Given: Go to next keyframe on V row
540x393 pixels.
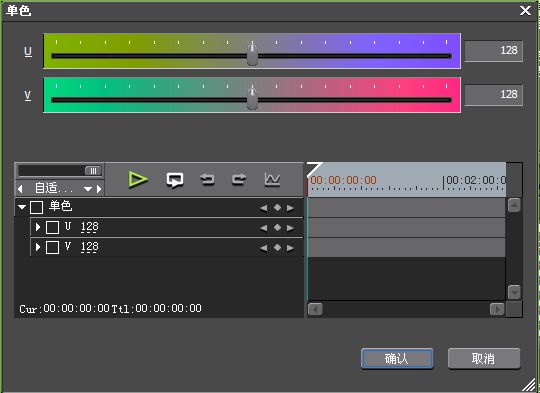Looking at the screenshot, I should point(290,248).
